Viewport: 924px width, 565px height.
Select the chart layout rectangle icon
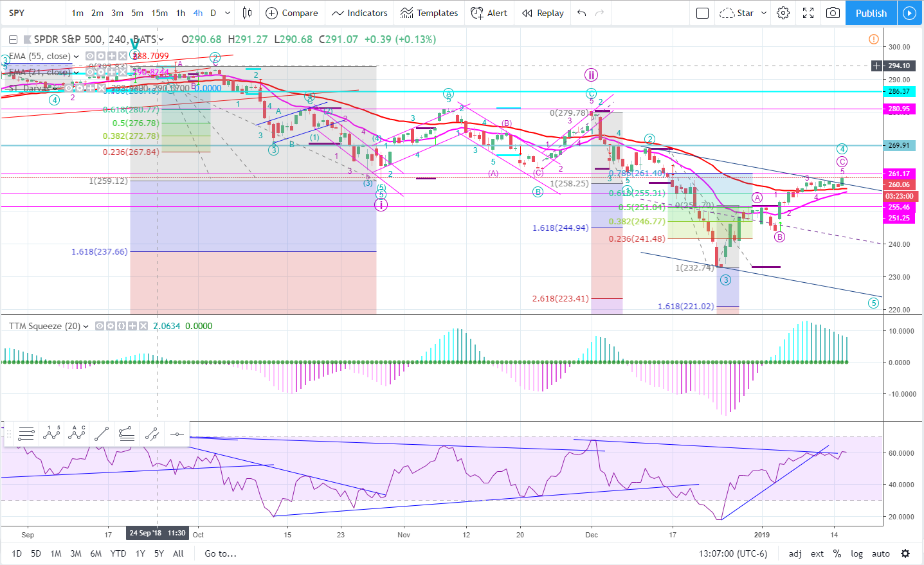tap(703, 13)
